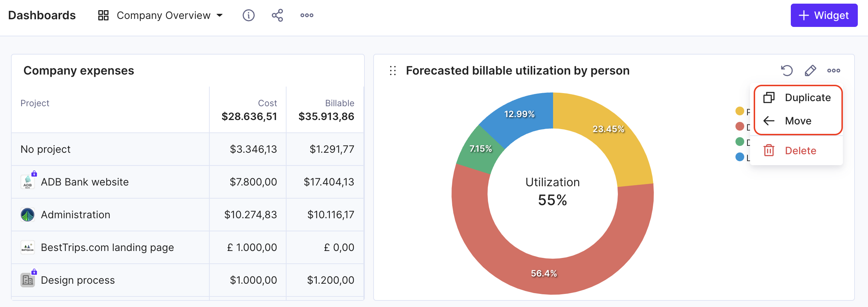
Task: Click the Design process project icon
Action: 28,280
